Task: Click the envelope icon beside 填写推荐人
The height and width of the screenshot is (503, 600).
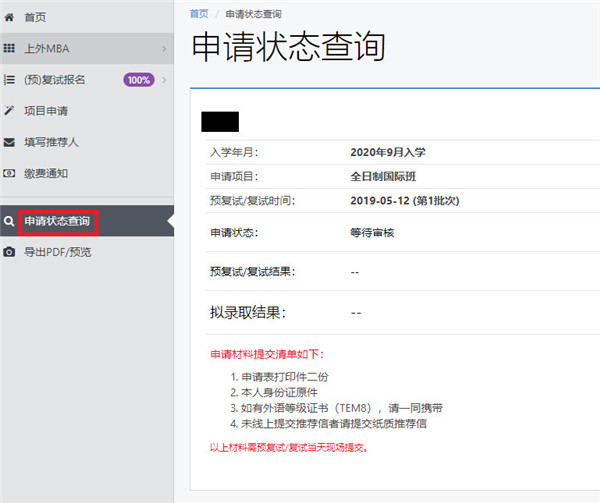Action: tap(9, 142)
